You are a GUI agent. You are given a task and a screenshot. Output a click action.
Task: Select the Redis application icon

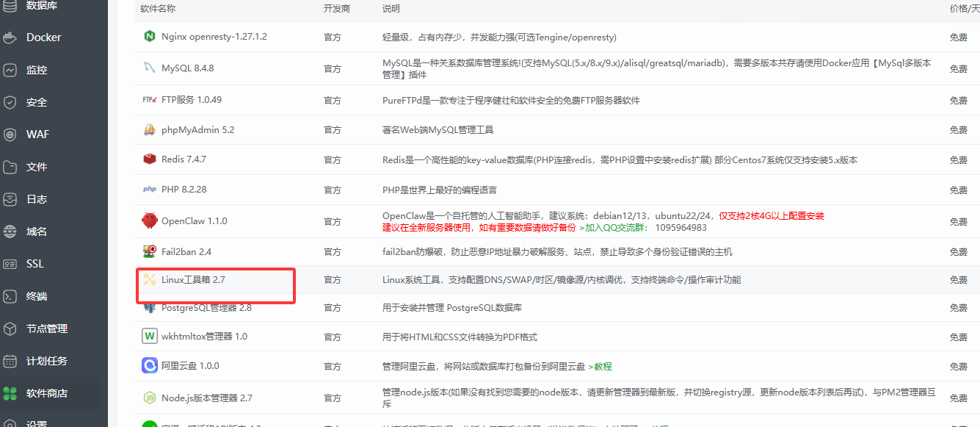point(149,159)
